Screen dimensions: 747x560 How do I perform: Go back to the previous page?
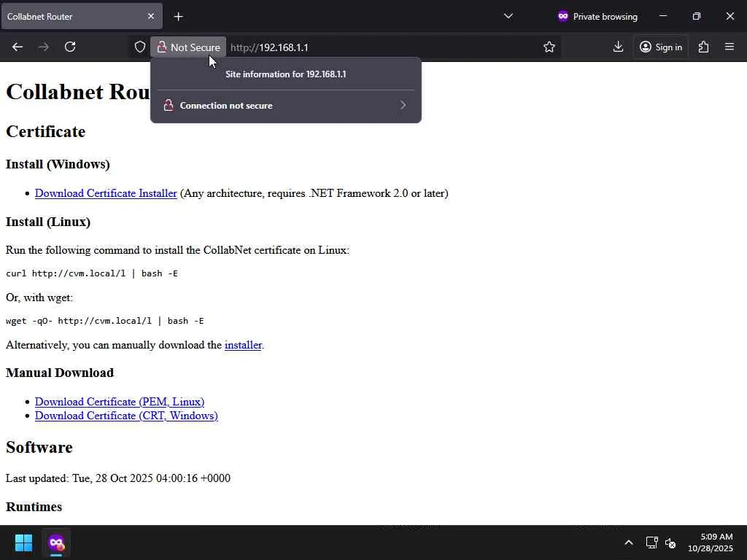click(18, 47)
